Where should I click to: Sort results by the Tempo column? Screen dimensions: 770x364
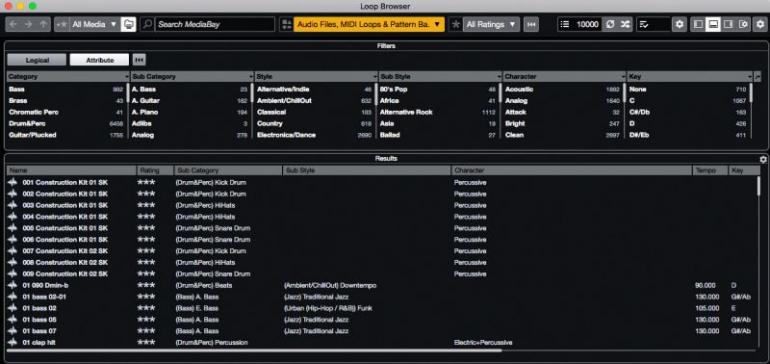click(710, 170)
